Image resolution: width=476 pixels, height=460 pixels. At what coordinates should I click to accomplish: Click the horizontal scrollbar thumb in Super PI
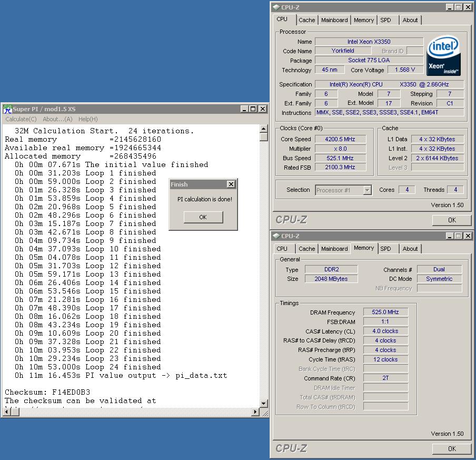15,412
